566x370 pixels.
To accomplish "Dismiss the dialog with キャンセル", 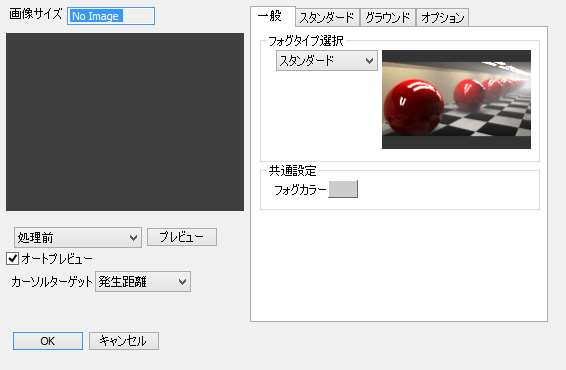I will click(124, 341).
